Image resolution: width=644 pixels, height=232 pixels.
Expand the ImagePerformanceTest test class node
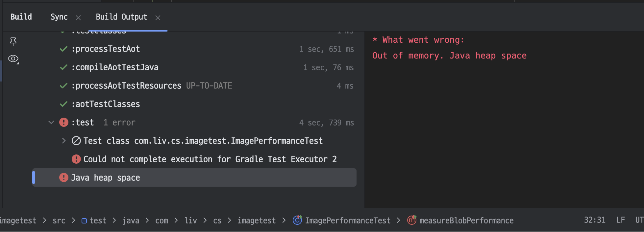tap(64, 141)
